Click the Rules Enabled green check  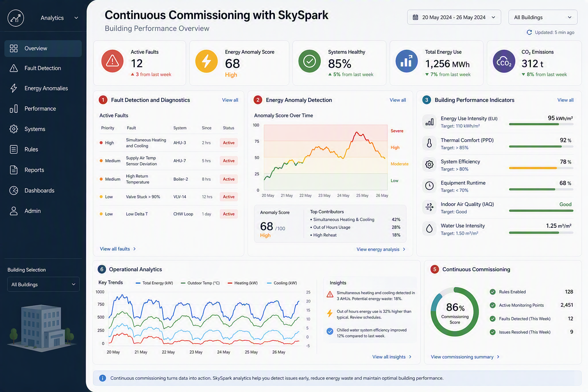(x=493, y=292)
